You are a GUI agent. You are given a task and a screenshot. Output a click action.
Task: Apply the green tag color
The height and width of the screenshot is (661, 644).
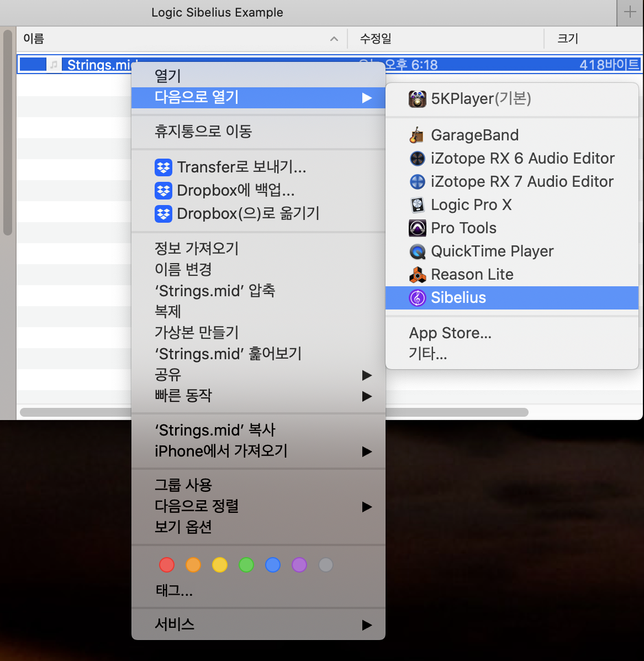[246, 565]
